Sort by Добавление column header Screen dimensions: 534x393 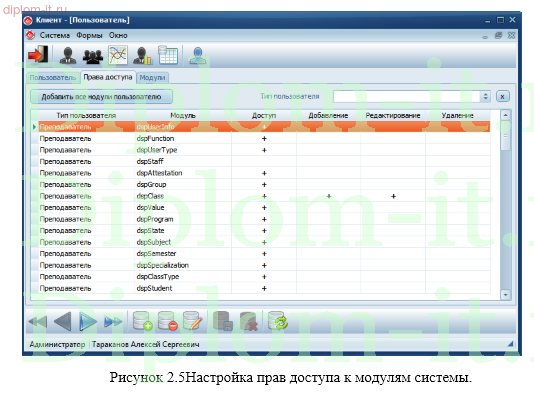(x=328, y=115)
